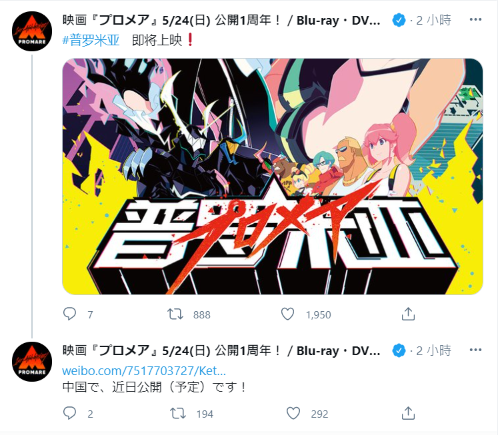Reply to the second tweet about China release
This screenshot has width=504, height=435.
point(69,413)
